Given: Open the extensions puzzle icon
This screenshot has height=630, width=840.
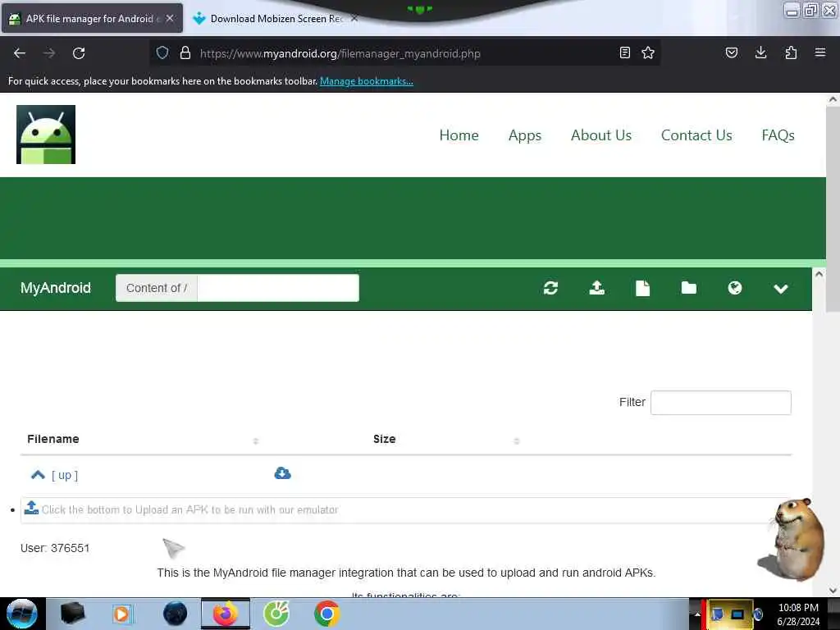Looking at the screenshot, I should (791, 52).
